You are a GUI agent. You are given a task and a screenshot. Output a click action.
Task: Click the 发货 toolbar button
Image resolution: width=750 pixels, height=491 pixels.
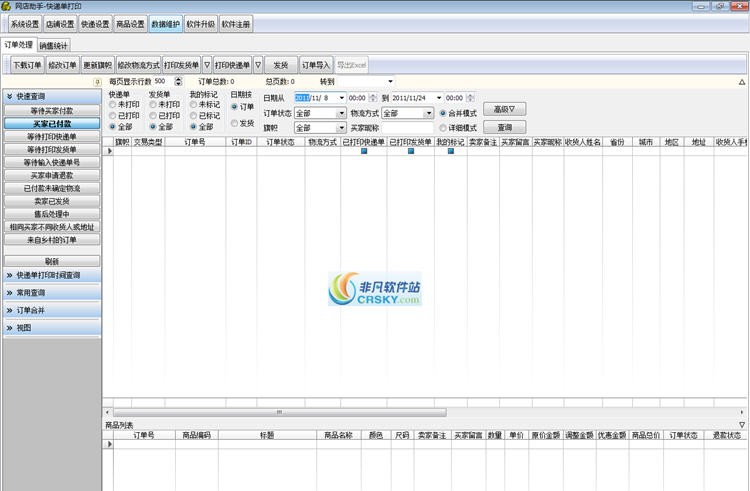coord(281,64)
